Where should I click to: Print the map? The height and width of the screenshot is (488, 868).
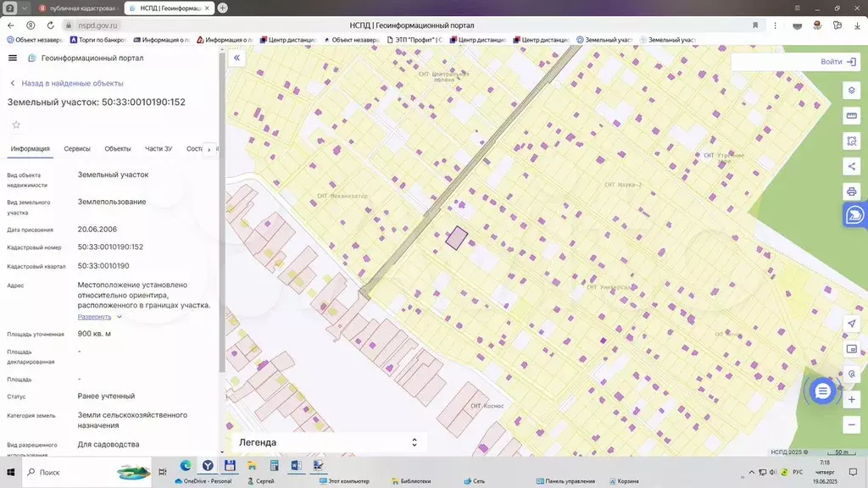coord(851,191)
